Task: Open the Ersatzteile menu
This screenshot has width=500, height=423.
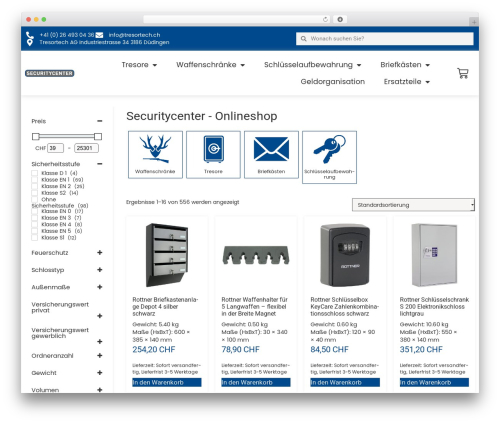Action: tap(407, 82)
